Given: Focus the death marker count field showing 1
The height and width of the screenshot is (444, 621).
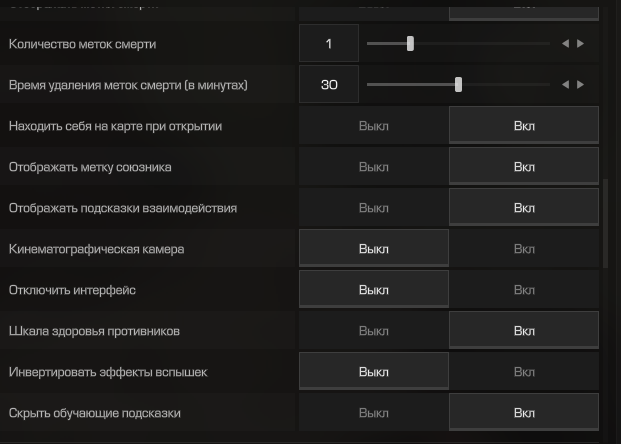Looking at the screenshot, I should coord(329,44).
